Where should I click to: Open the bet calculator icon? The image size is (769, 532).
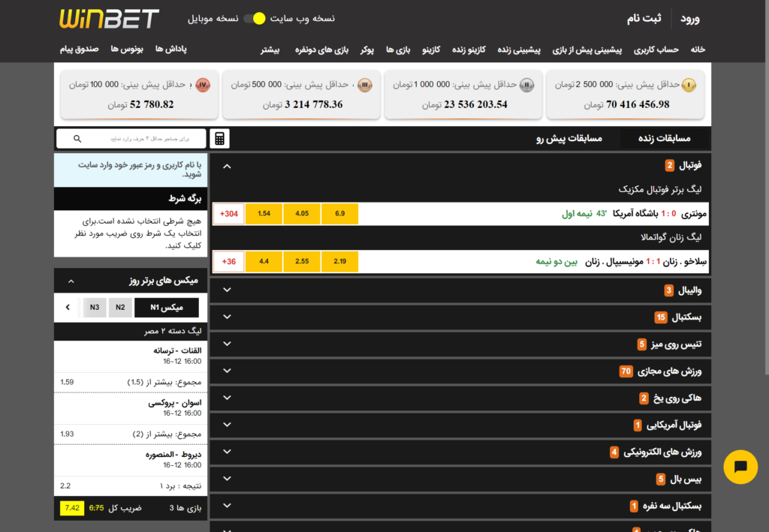220,139
